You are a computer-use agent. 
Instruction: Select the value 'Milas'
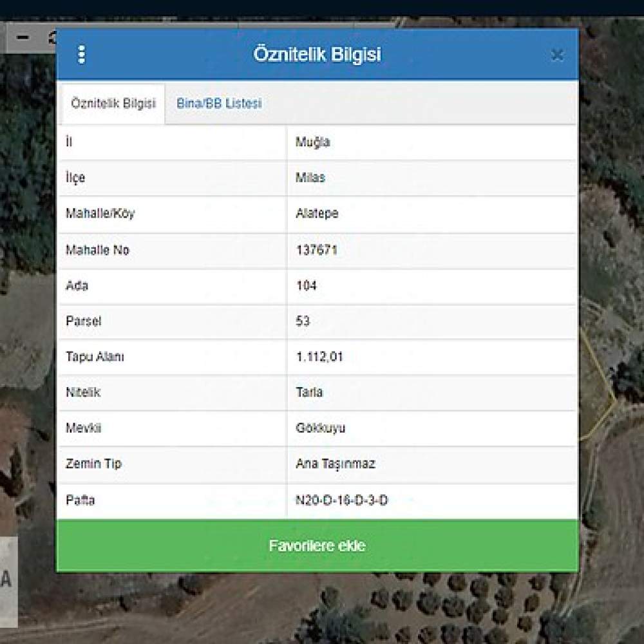point(310,178)
